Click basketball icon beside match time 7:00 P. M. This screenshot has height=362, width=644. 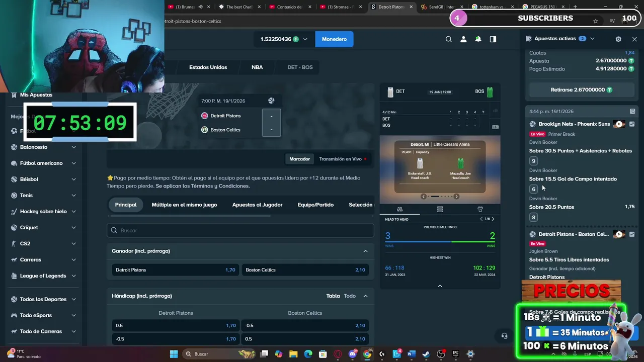[271, 101]
